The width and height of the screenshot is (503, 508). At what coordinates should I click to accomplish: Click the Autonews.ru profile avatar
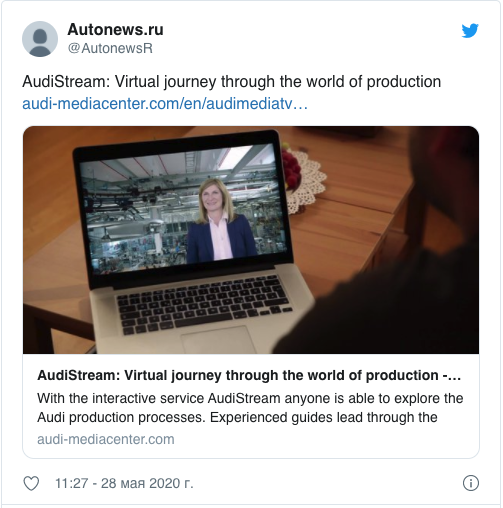(x=40, y=39)
